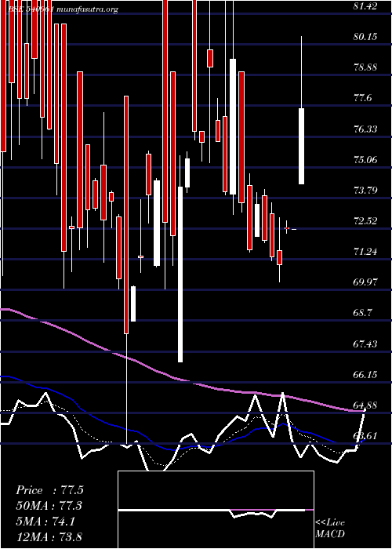Select the 68.7 axis value
Screen dimensions: 392x549
(362, 313)
